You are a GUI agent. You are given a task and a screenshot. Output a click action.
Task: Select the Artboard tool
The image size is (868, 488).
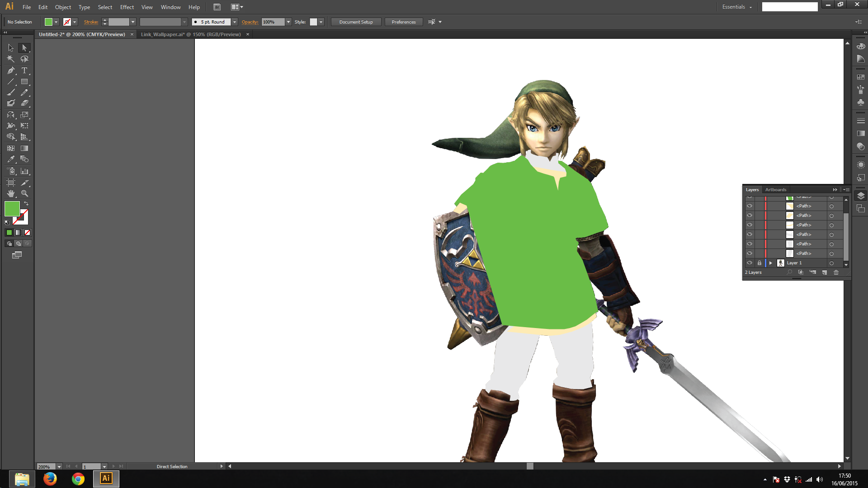click(11, 183)
